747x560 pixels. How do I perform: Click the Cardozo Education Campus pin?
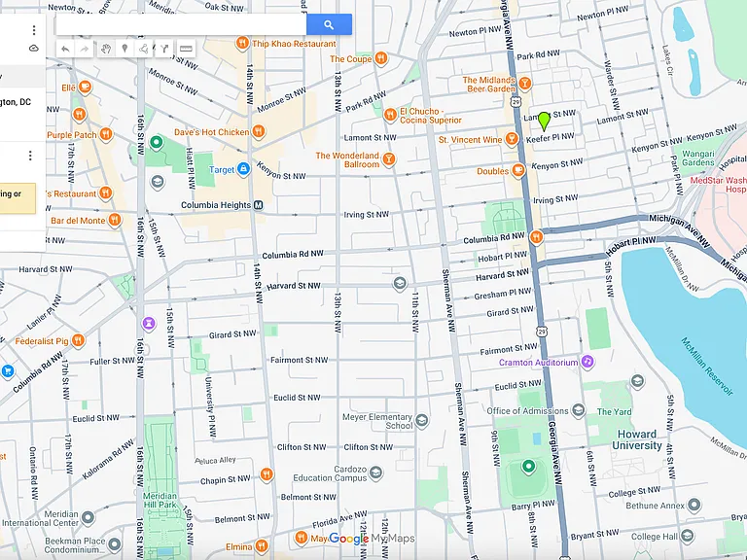click(x=375, y=472)
